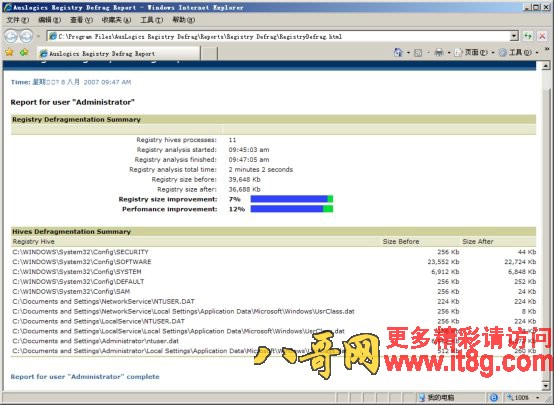Screen dimensions: 554x405
Task: Select the Auslogics Registry Defrag Report tab
Action: pos(118,53)
